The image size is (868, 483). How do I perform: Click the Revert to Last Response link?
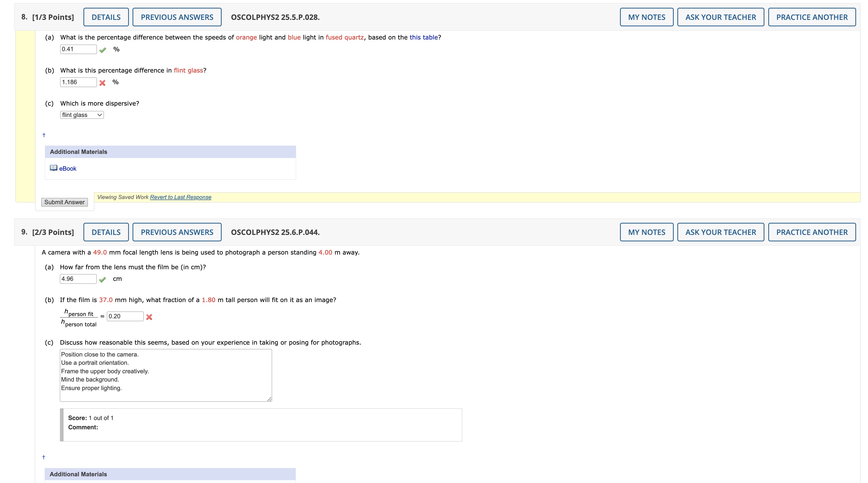pyautogui.click(x=181, y=197)
